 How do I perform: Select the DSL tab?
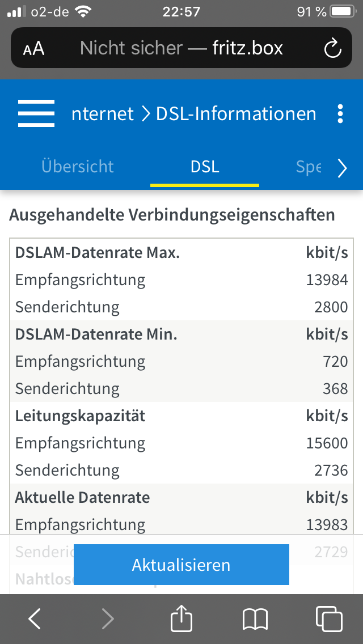click(x=205, y=167)
